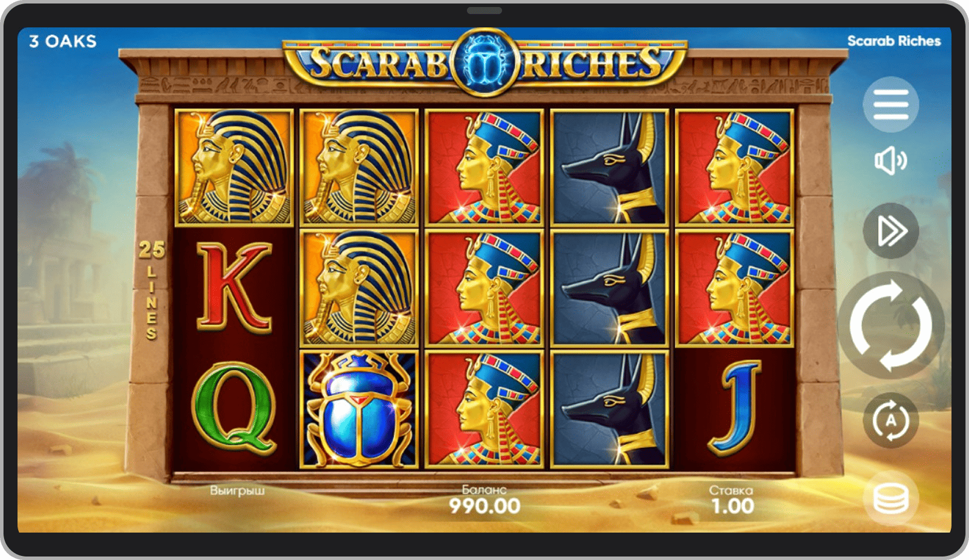Screen dimensions: 969x560
Task: Select the blue J symbol
Action: [734, 408]
